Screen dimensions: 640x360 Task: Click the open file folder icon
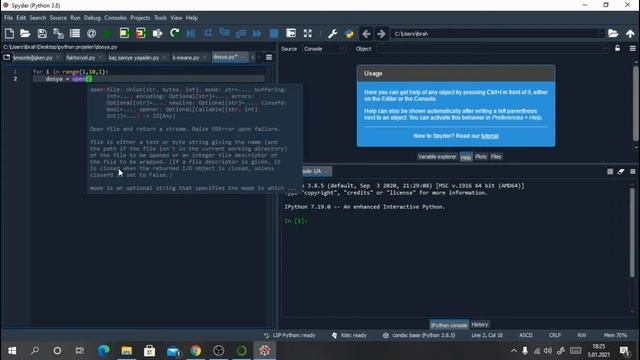pyautogui.click(x=25, y=33)
